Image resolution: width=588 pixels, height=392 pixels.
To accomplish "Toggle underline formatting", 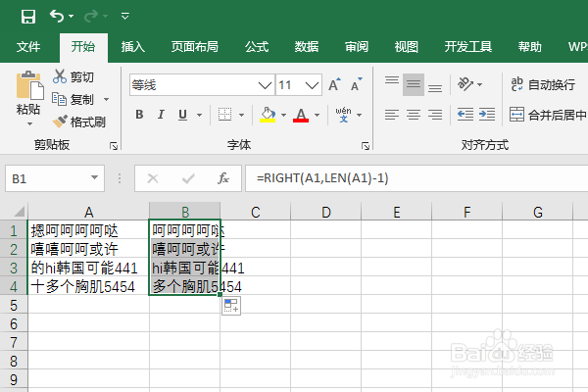I will 182,115.
